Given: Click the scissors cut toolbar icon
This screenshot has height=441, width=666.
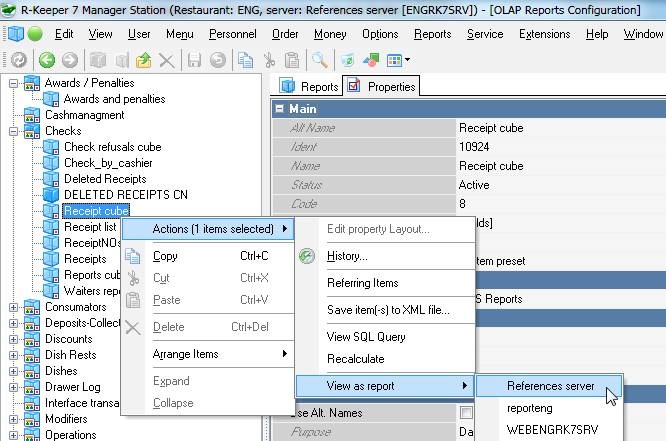Looking at the screenshot, I should tap(270, 60).
